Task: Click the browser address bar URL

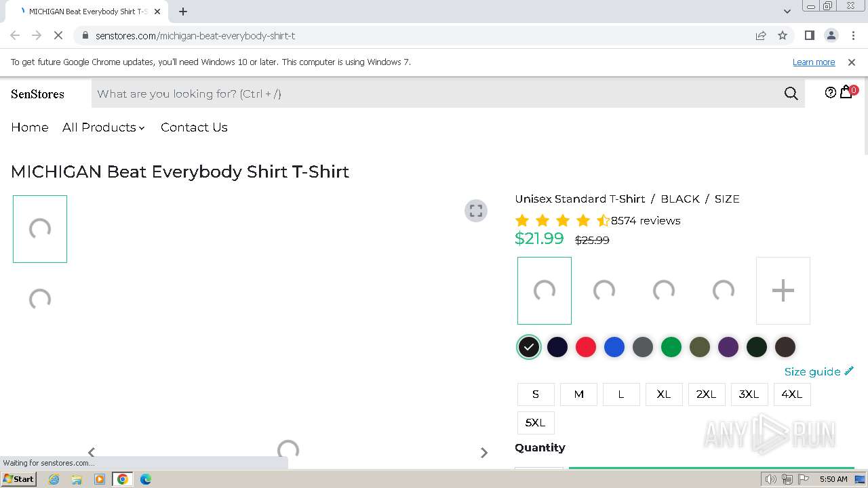Action: tap(195, 35)
